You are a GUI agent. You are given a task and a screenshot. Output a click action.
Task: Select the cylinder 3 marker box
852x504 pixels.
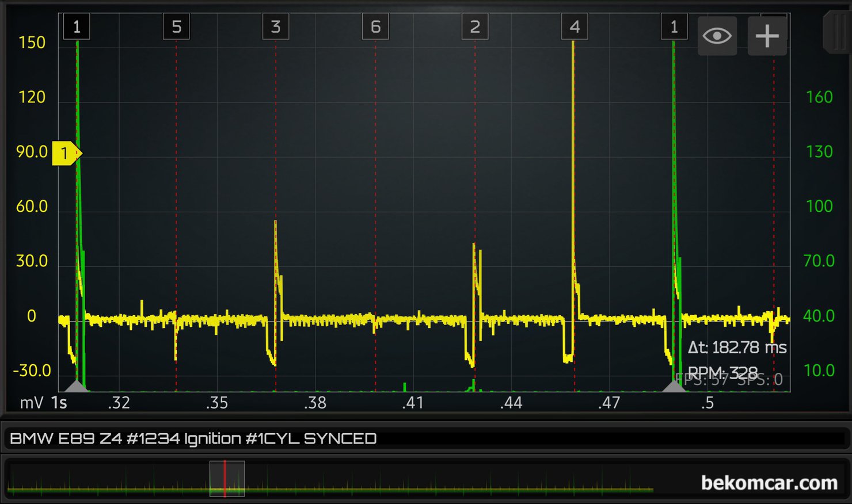coord(276,27)
